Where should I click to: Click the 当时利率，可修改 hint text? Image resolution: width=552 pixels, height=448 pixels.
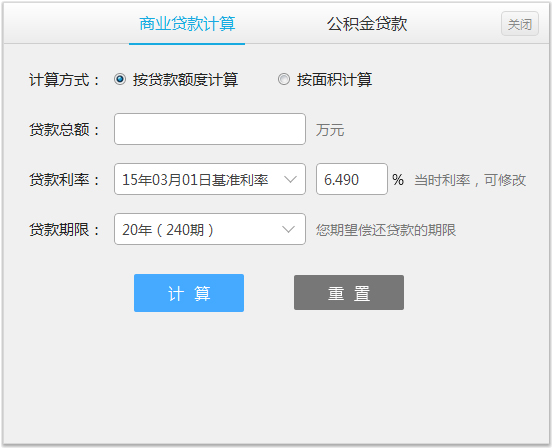[x=470, y=180]
